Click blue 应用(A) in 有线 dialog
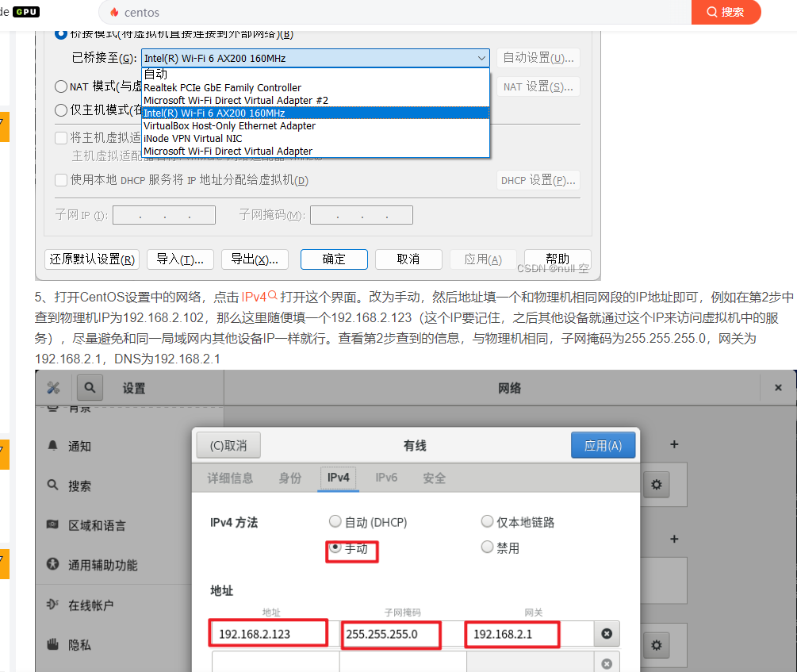The height and width of the screenshot is (672, 797). [603, 446]
